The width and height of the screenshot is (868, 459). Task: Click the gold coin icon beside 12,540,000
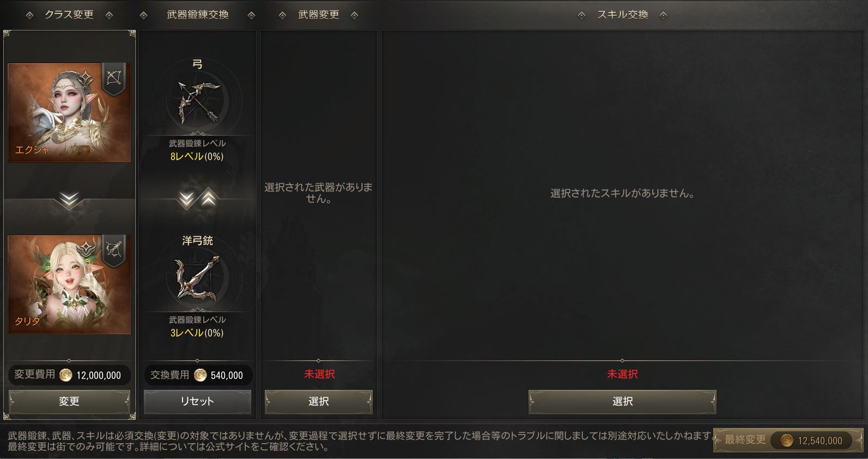tap(787, 440)
